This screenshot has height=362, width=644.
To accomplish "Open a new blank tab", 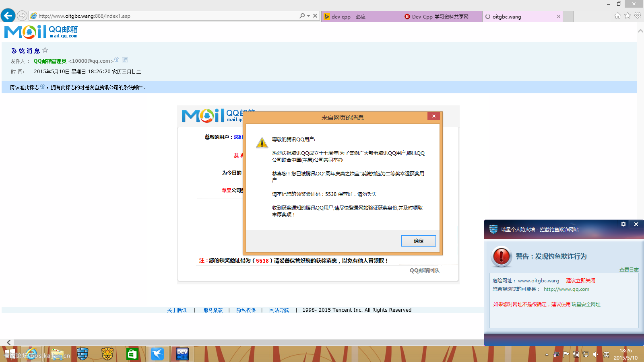I will [568, 16].
